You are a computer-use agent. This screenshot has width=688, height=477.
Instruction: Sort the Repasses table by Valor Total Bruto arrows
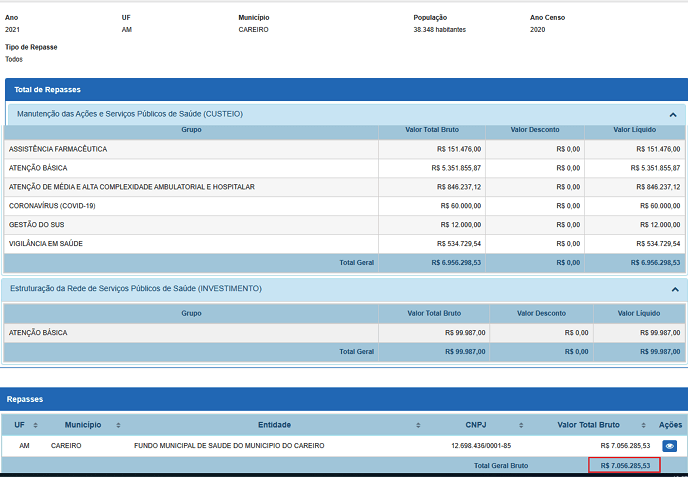[643, 425]
